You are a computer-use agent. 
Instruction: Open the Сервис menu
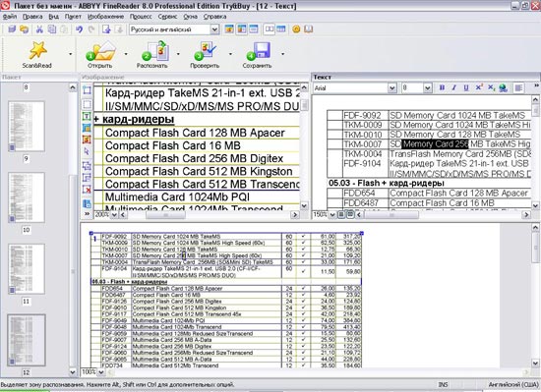point(167,17)
